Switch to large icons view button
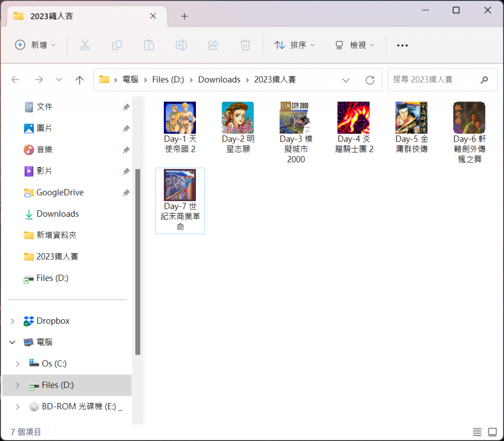Screen dimensions: 504x441 pyautogui.click(x=492, y=432)
